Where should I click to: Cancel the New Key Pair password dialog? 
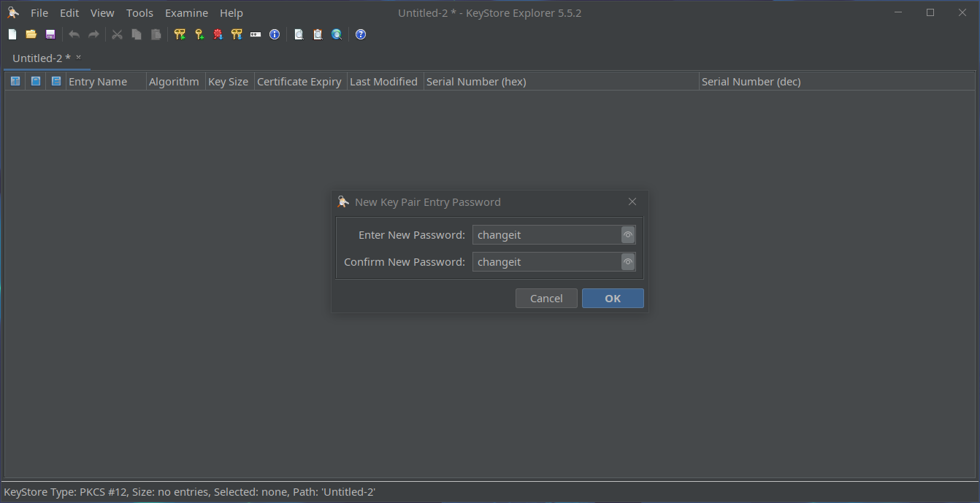coord(546,298)
